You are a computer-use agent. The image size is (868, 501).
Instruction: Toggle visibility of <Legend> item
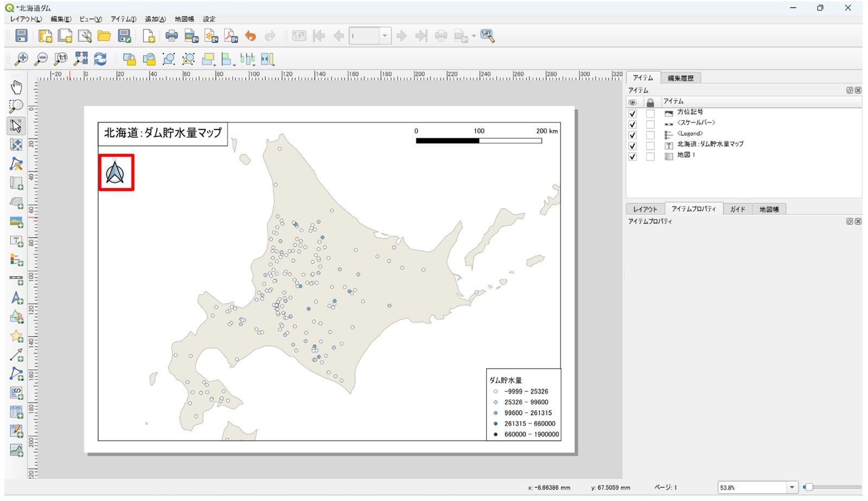633,136
